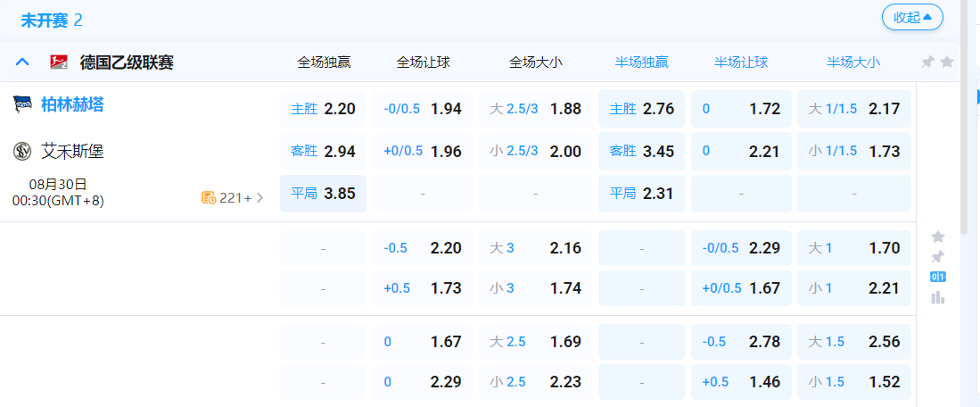Click the 艾禾斯堡 team crest icon
Viewport: 980px width, 407px height.
(x=22, y=151)
